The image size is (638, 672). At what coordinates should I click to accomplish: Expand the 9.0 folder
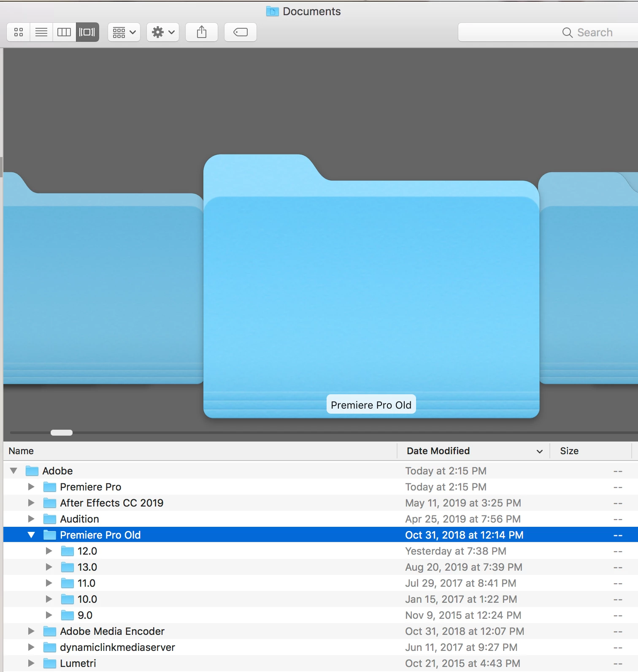point(49,615)
